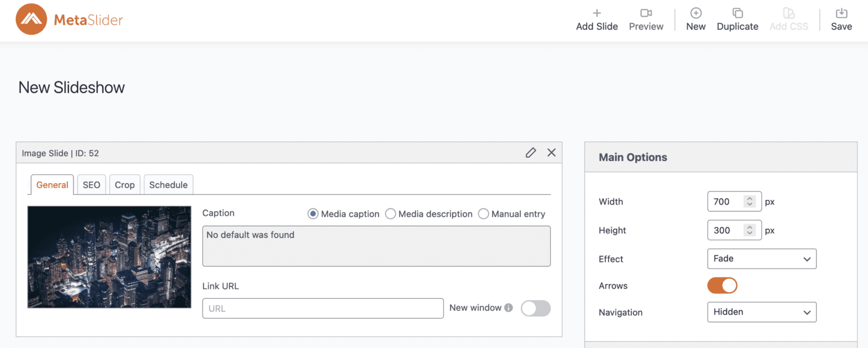Open the Crop tab
The image size is (868, 348).
pos(124,184)
